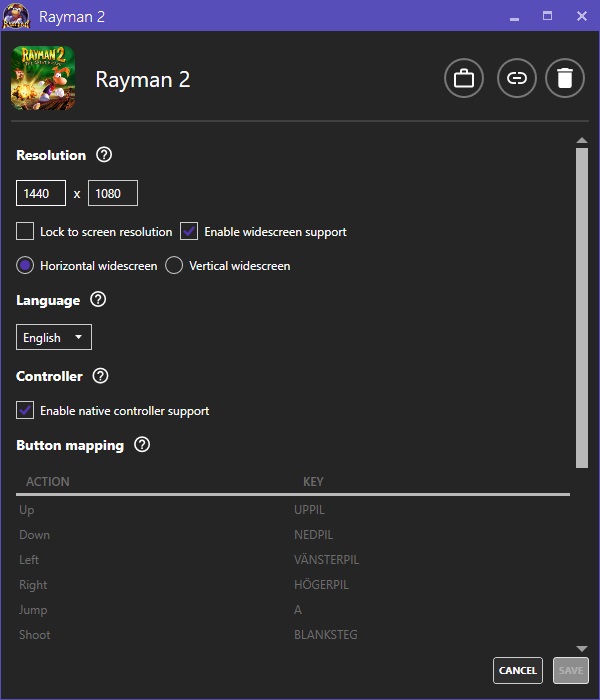Click the KEY column header

tap(313, 482)
